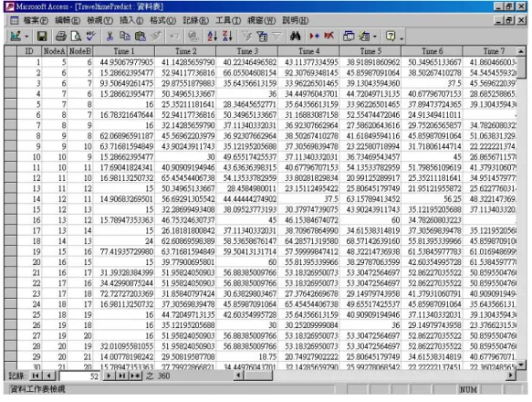Select the Time 1 column header
The image size is (532, 402).
click(x=124, y=51)
